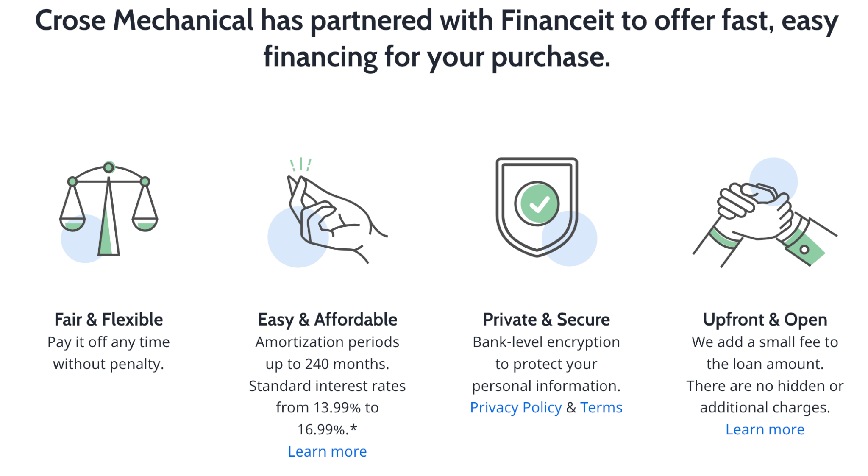Viewport: 868px width, 476px height.
Task: Click Learn more under Upfront & Open
Action: 765,429
